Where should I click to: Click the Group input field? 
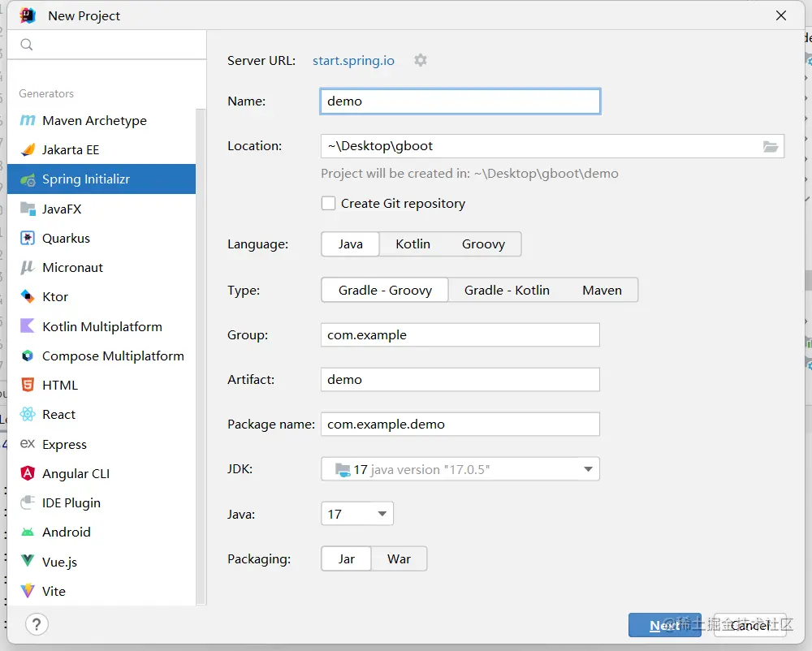point(460,335)
